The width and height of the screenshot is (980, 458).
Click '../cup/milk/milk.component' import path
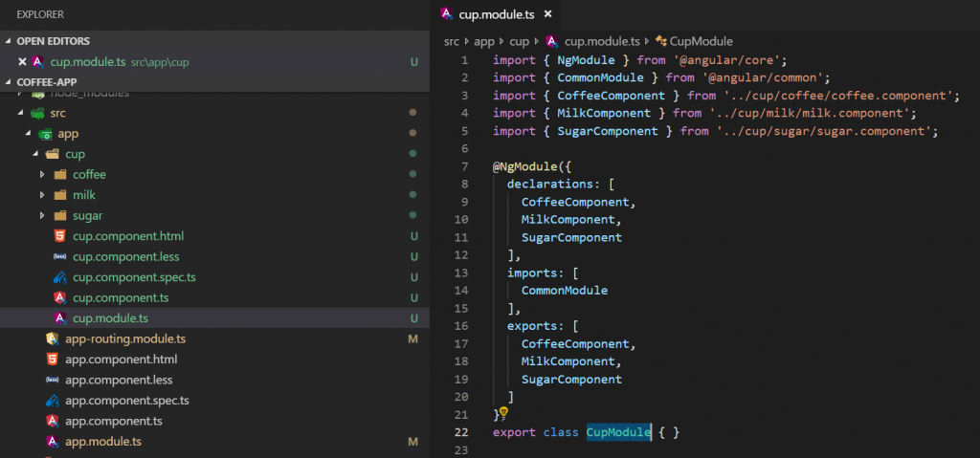(809, 113)
